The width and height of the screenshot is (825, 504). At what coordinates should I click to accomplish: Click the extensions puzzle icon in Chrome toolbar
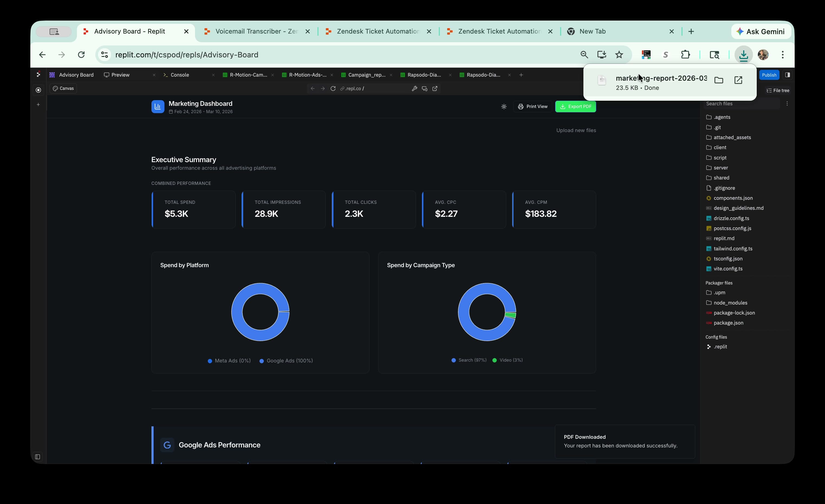(686, 55)
